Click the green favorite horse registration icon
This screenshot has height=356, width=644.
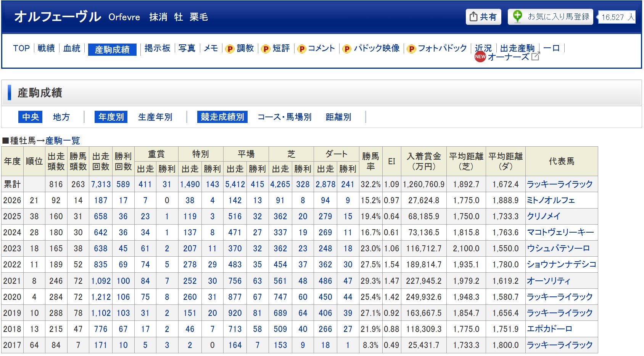[x=517, y=17]
